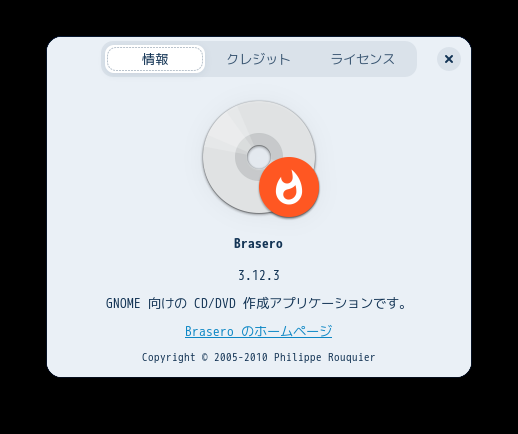
Task: Open the ライセンス tab
Action: point(362,59)
